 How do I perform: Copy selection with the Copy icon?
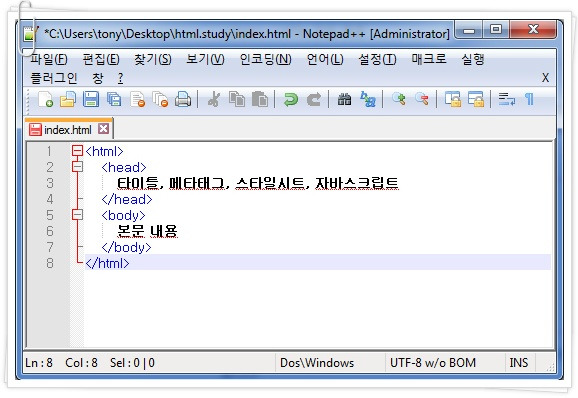[237, 100]
